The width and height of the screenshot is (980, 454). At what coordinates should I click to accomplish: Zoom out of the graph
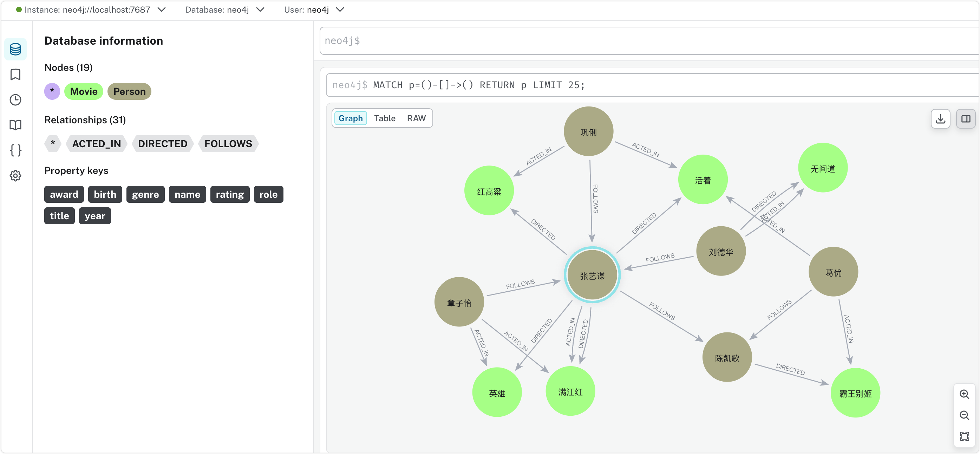pos(964,415)
